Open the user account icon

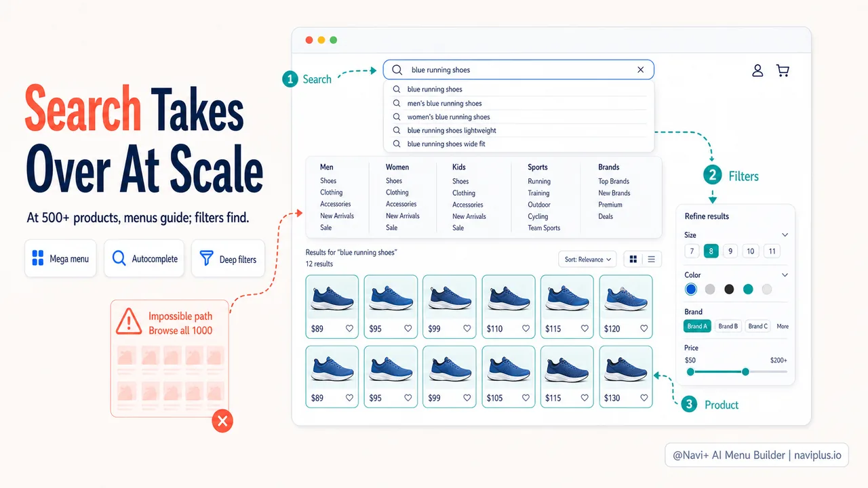pyautogui.click(x=758, y=70)
